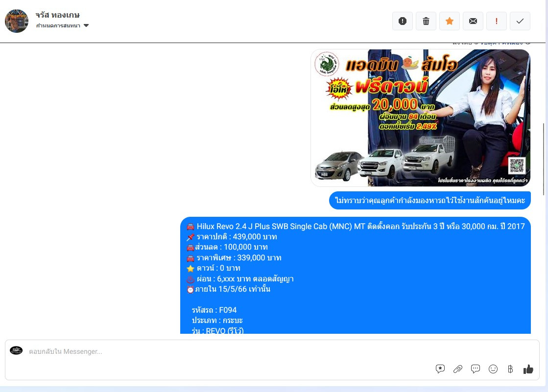Click contact name จรัส ทองเกษ
This screenshot has width=548, height=392.
[58, 15]
